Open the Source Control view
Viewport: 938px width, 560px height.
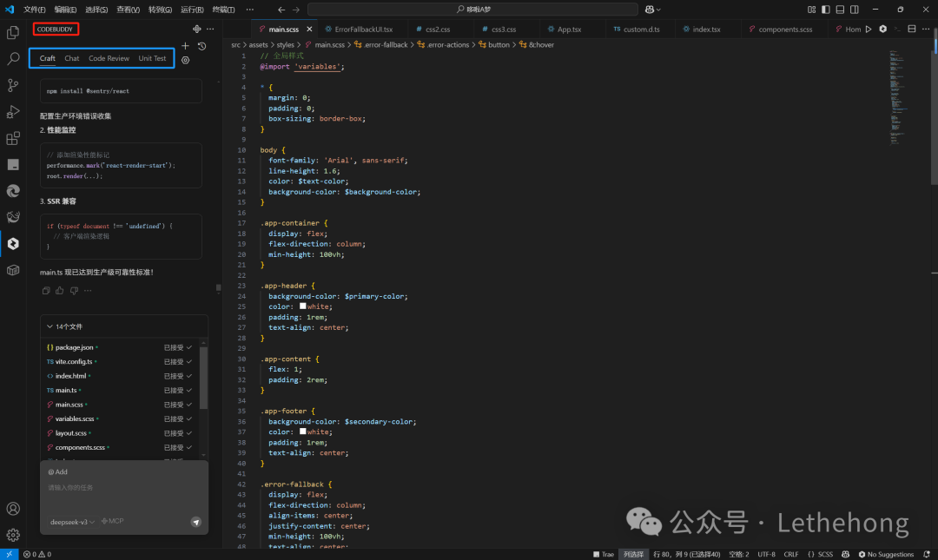(13, 85)
